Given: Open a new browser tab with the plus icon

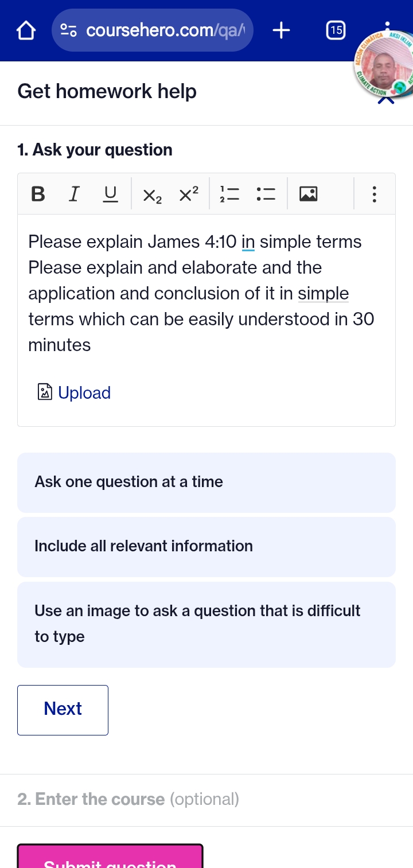Looking at the screenshot, I should (281, 30).
